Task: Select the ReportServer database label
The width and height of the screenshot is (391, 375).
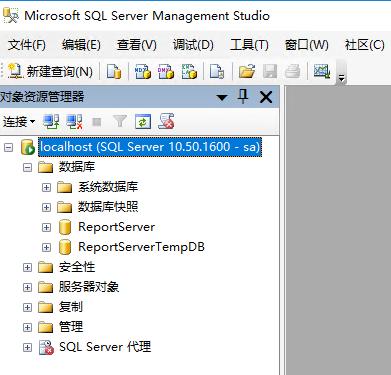Action: [116, 227]
